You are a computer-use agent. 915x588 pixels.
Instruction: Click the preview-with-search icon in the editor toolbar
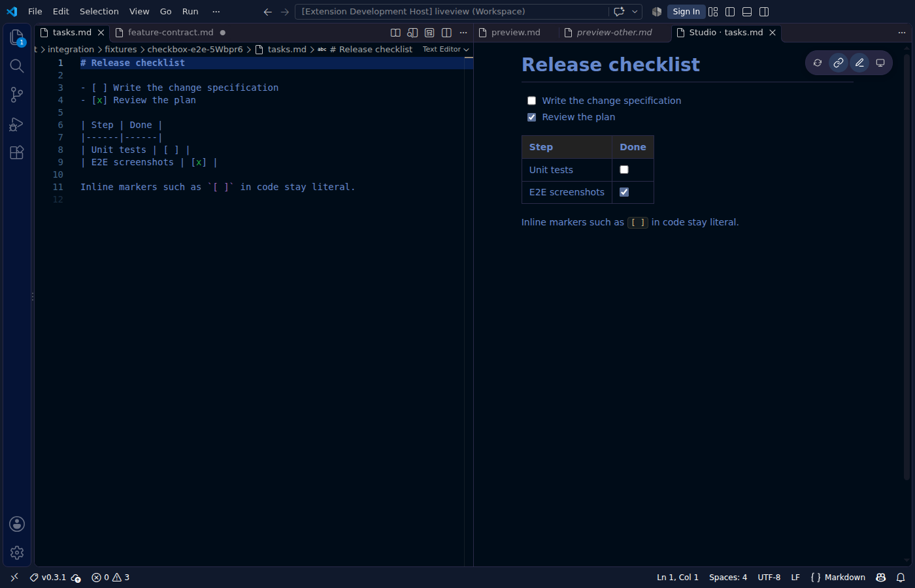click(x=412, y=32)
